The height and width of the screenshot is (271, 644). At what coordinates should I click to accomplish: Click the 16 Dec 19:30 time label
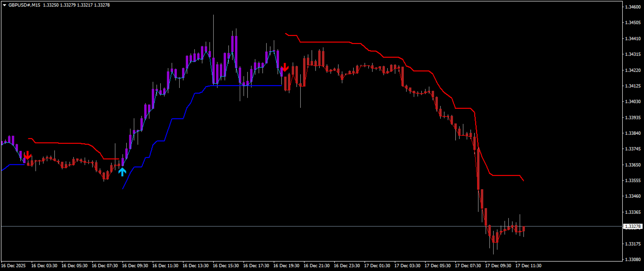[x=287, y=266]
